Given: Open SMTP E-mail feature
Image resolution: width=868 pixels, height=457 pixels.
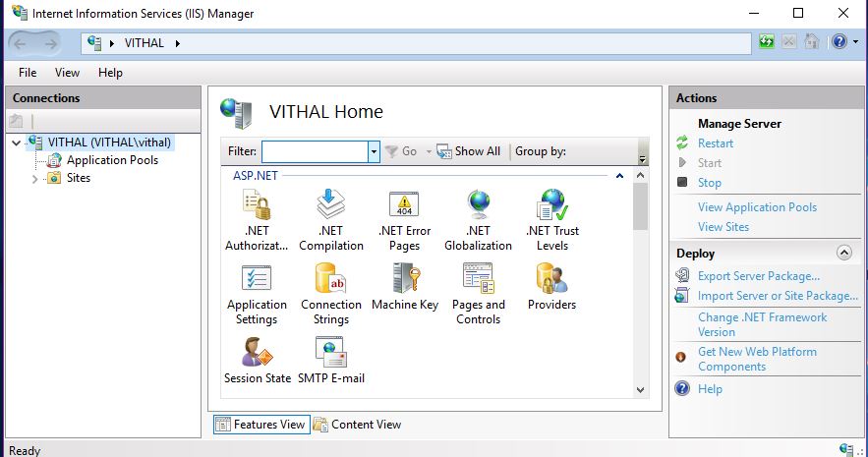Looking at the screenshot, I should (x=331, y=361).
